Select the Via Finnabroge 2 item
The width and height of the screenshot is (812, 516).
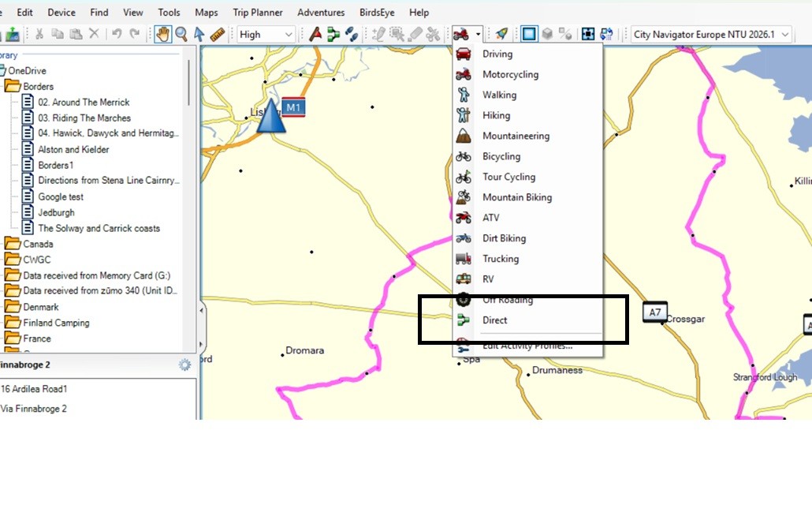[x=34, y=409]
